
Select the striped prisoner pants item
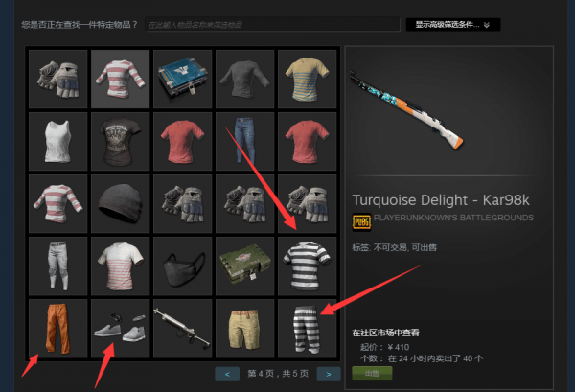[x=308, y=328]
